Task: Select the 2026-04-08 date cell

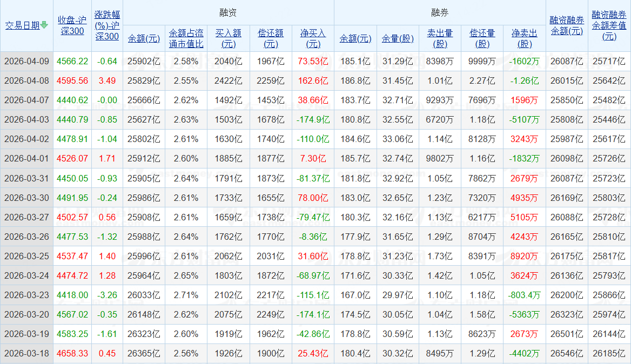Action: click(26, 81)
